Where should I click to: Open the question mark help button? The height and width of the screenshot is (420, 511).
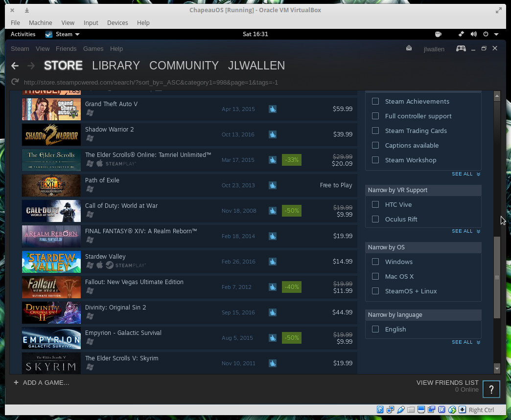click(x=491, y=389)
